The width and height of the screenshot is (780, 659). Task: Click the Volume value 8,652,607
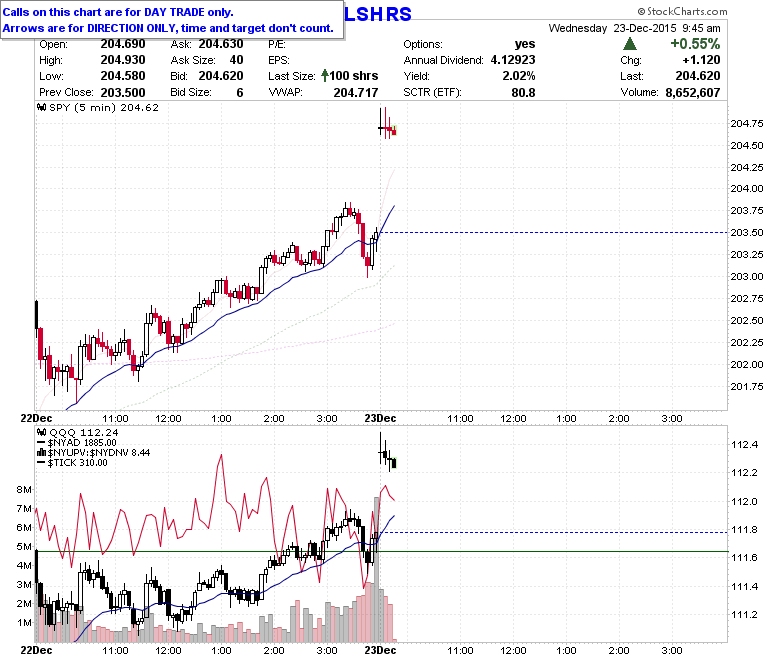click(x=693, y=93)
